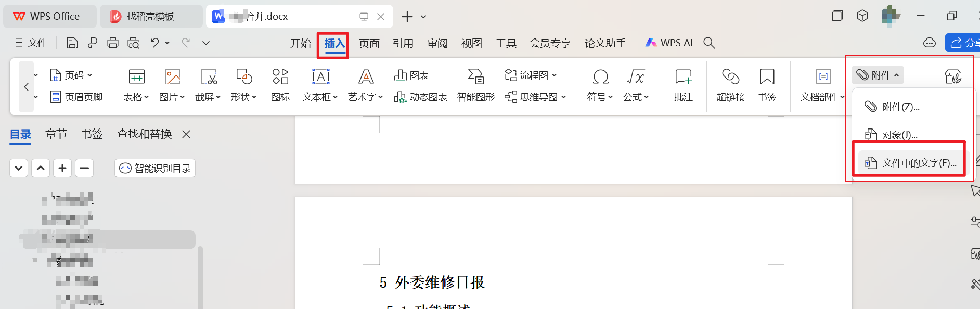The height and width of the screenshot is (309, 980).
Task: Insert a 图表 chart
Action: point(411,75)
